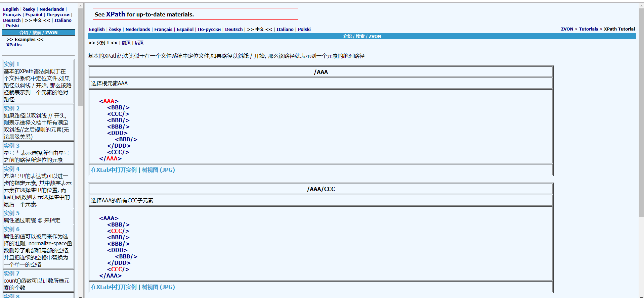Select Español in the left sidebar
Screen dimensions: 644x298
click(x=34, y=14)
